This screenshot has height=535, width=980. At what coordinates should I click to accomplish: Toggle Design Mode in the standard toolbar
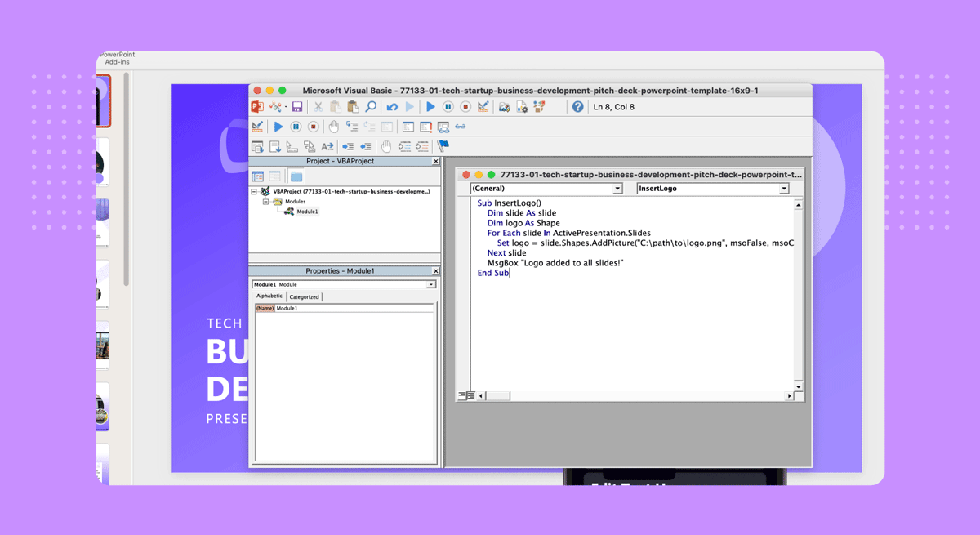point(483,107)
